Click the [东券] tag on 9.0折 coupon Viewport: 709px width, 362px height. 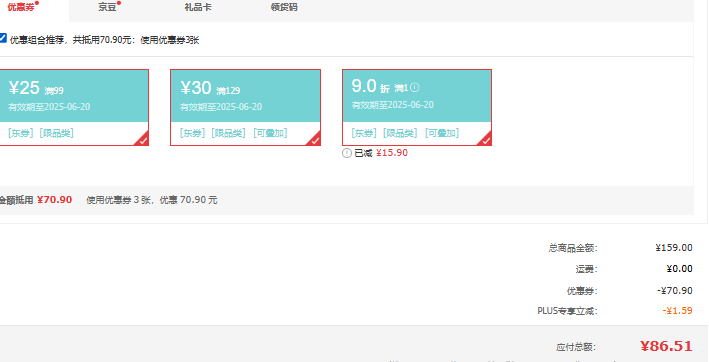[x=364, y=133]
